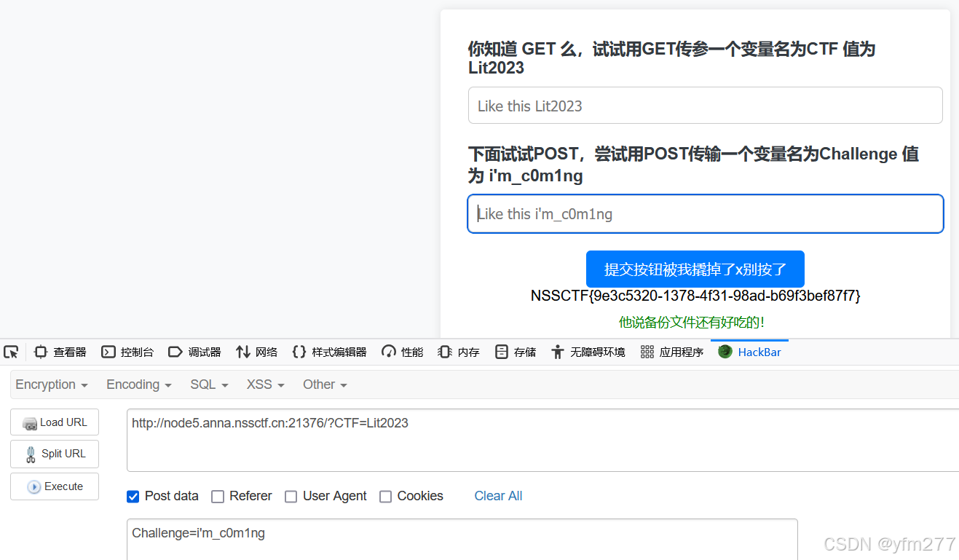This screenshot has height=560, width=959.
Task: Click the GET input field Like this Lit2023
Action: click(705, 106)
